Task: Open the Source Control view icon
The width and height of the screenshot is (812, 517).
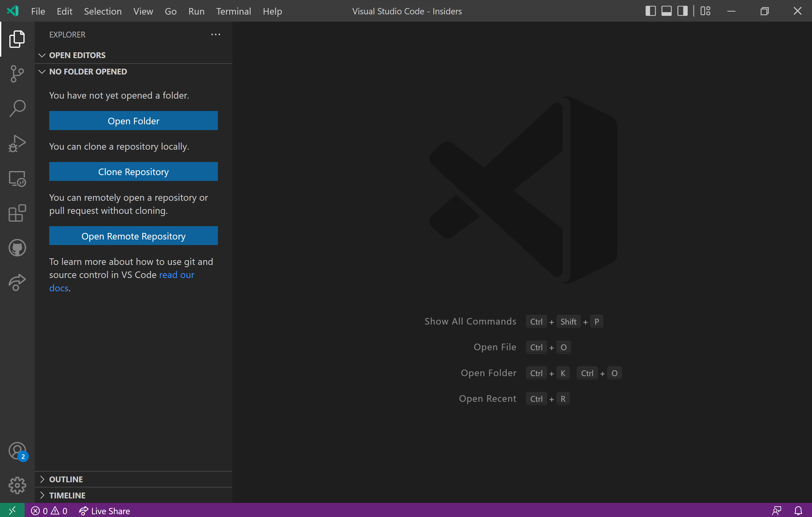Action: (17, 73)
